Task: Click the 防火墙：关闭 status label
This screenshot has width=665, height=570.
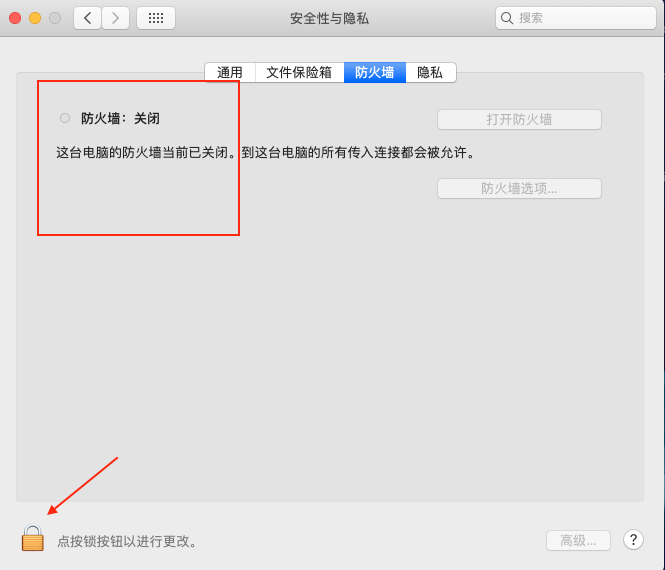Action: (x=120, y=118)
